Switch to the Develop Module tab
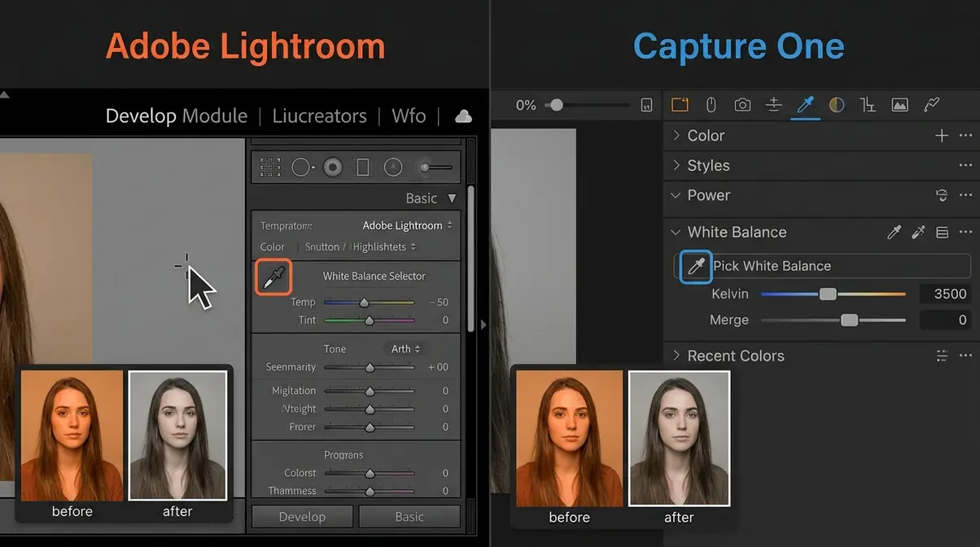 click(177, 116)
